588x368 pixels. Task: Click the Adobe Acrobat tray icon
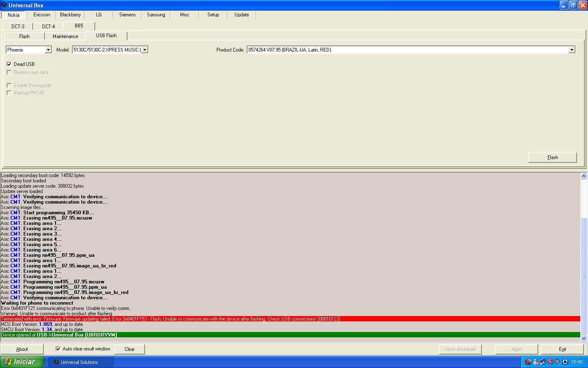[528, 362]
